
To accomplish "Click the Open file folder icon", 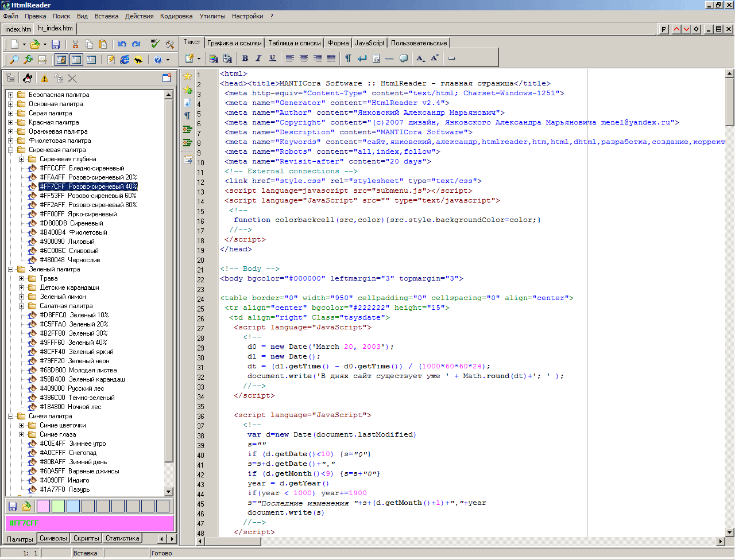I will pos(34,44).
